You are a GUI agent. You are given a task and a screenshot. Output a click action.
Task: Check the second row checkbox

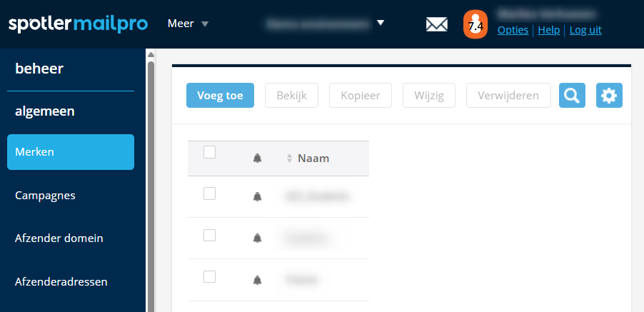(x=209, y=235)
